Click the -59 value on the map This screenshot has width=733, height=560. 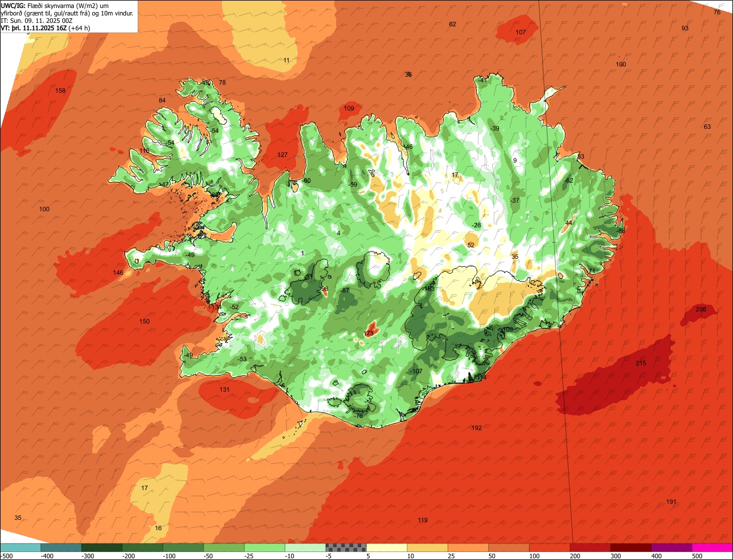coord(353,184)
